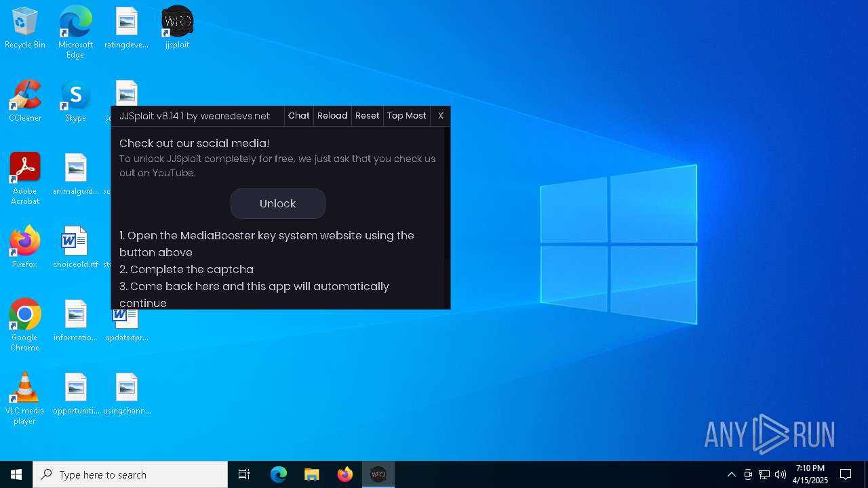This screenshot has width=868, height=488.
Task: Select the animalguid... file icon
Action: point(75,175)
